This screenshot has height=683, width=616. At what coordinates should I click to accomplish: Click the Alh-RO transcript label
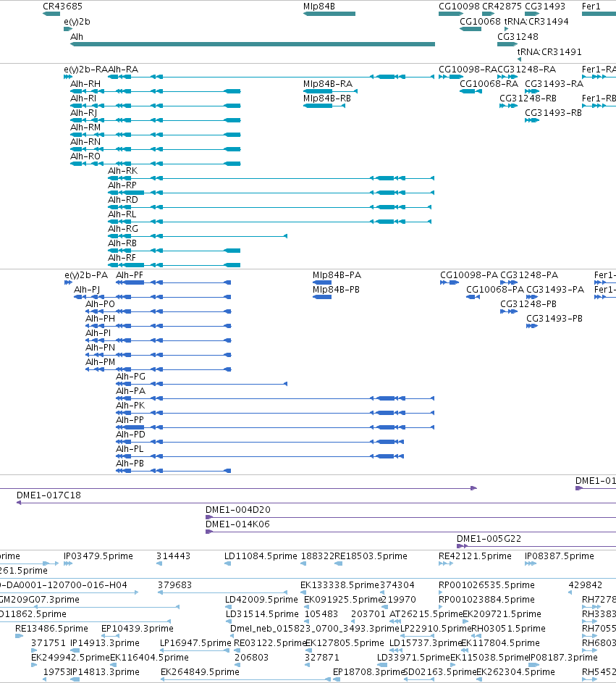[x=85, y=156]
